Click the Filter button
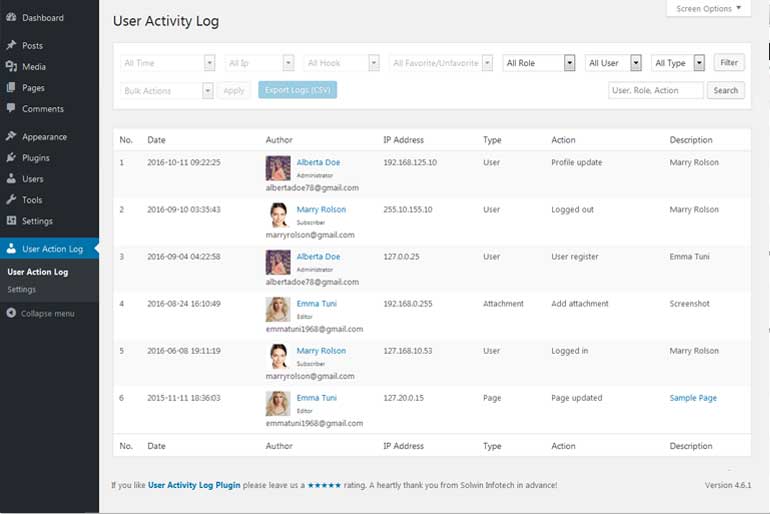This screenshot has width=770, height=514. tap(729, 62)
